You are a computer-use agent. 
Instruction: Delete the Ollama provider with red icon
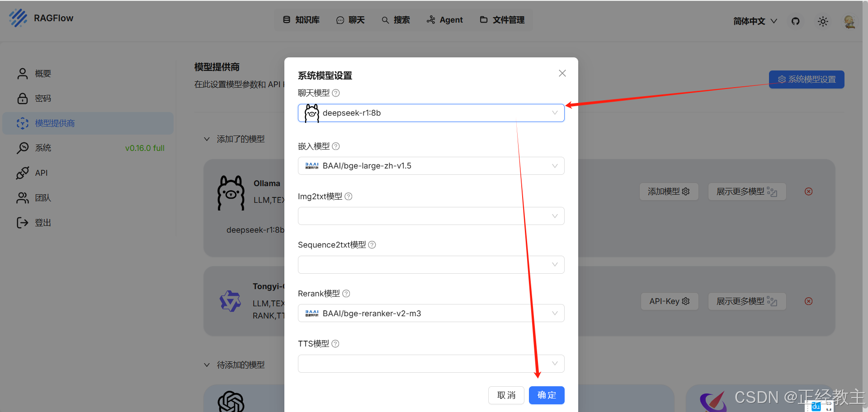tap(809, 192)
